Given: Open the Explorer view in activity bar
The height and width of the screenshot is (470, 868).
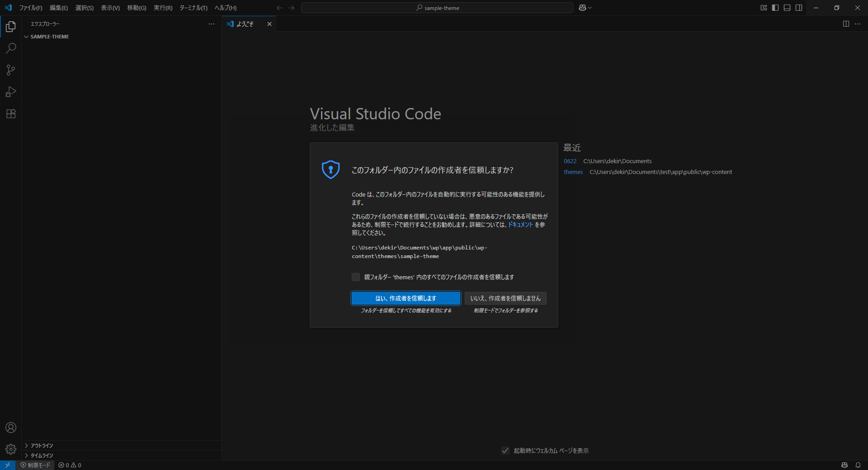Looking at the screenshot, I should 11,27.
